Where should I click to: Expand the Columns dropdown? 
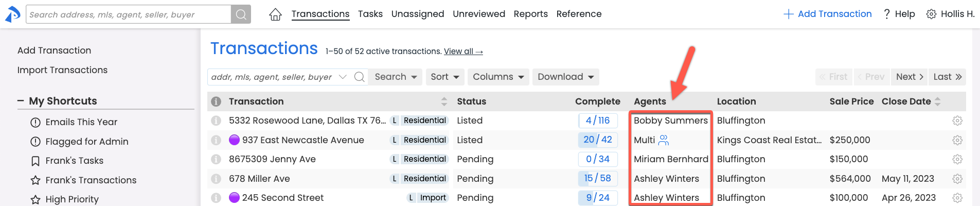coord(498,77)
